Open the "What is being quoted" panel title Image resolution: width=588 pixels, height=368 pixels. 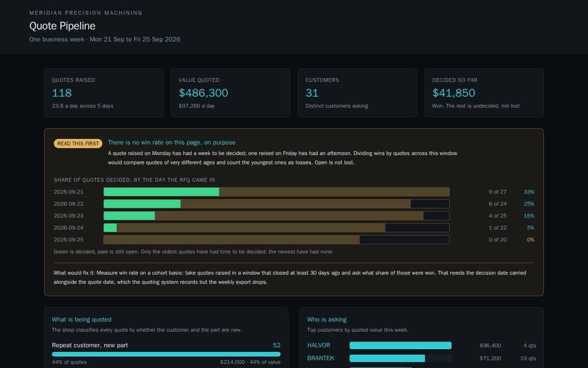pyautogui.click(x=82, y=320)
